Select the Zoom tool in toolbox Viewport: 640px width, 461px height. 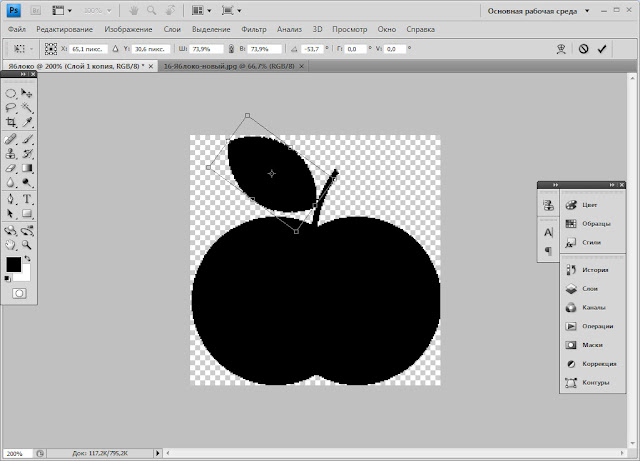tap(27, 245)
